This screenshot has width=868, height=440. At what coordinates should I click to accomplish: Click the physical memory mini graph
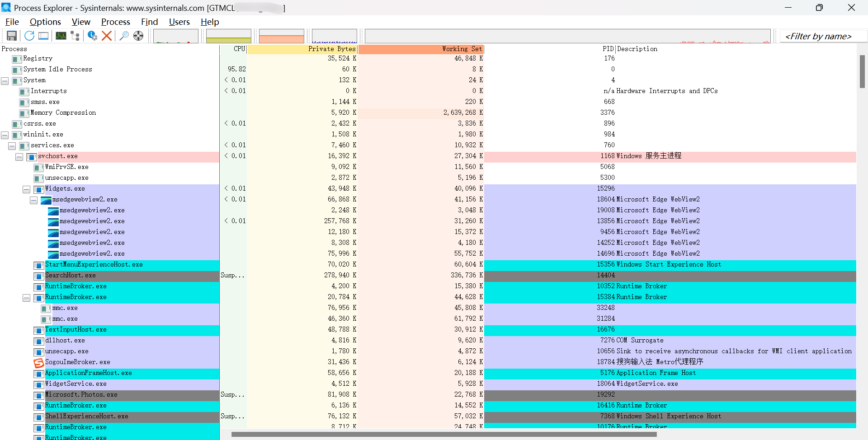pyautogui.click(x=281, y=36)
